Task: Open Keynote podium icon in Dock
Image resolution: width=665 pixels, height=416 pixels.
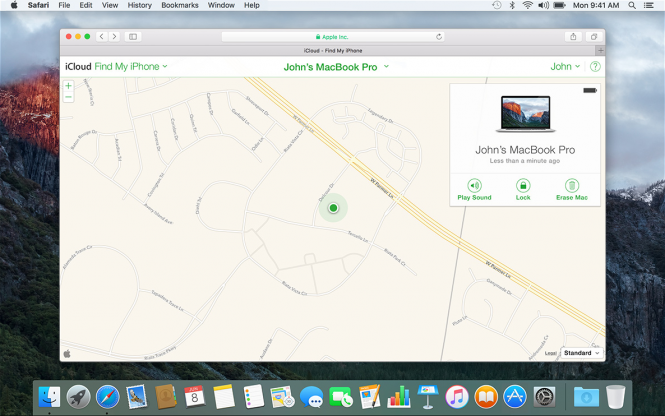Action: 428,397
